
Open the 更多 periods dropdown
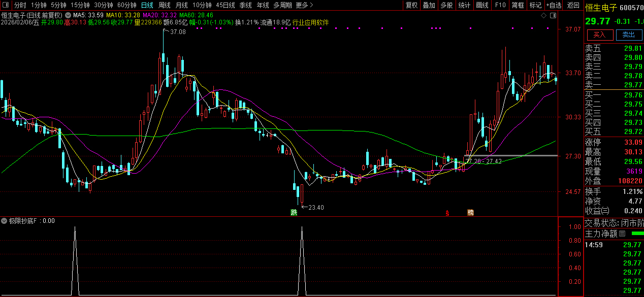[304, 5]
